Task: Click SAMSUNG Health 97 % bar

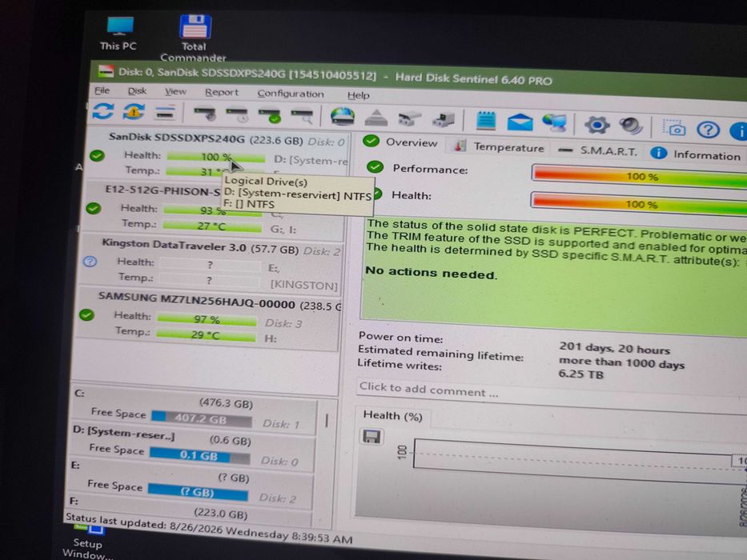Action: pos(207,319)
